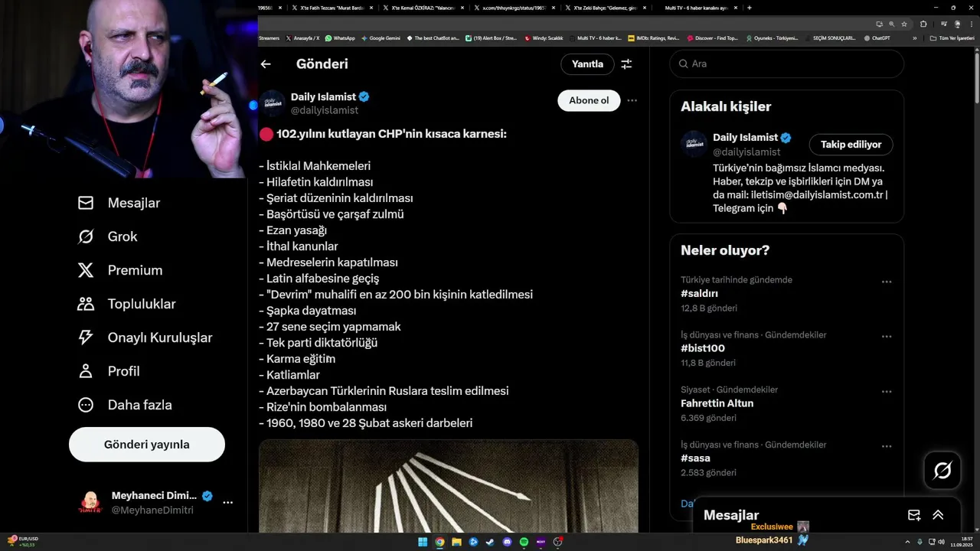Click the page vertical scrollbar
The width and height of the screenshot is (980, 551).
pyautogui.click(x=976, y=77)
